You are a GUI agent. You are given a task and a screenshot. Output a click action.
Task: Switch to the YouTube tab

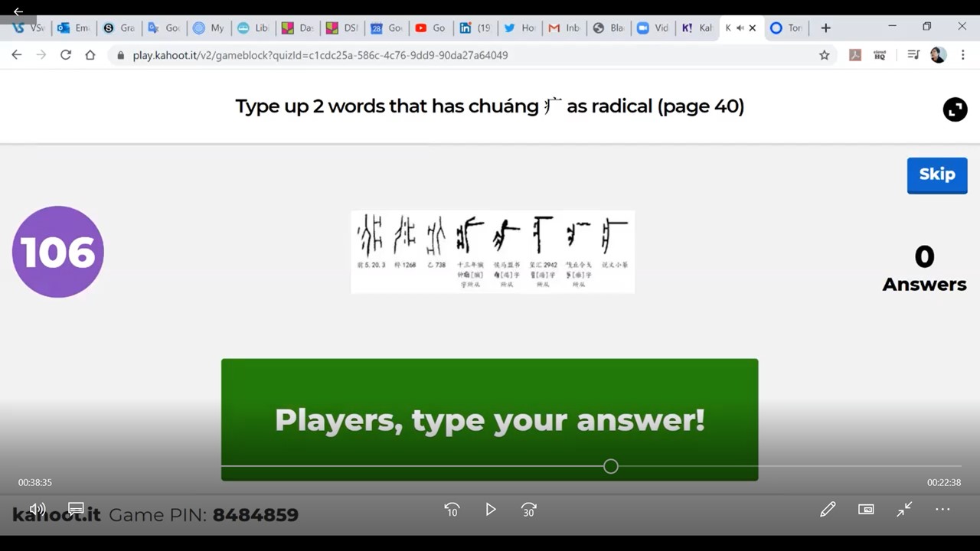[x=430, y=28]
